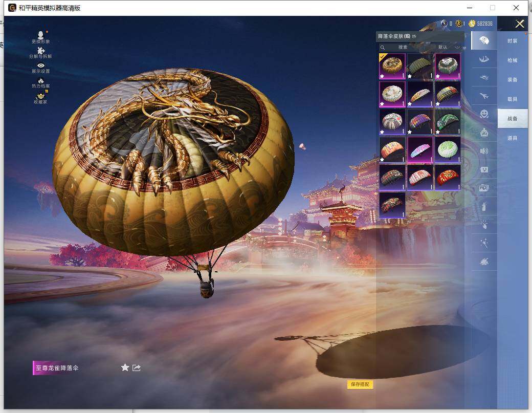Click the 降落伞皮肤 panel title
This screenshot has height=413, width=532.
pyautogui.click(x=394, y=36)
